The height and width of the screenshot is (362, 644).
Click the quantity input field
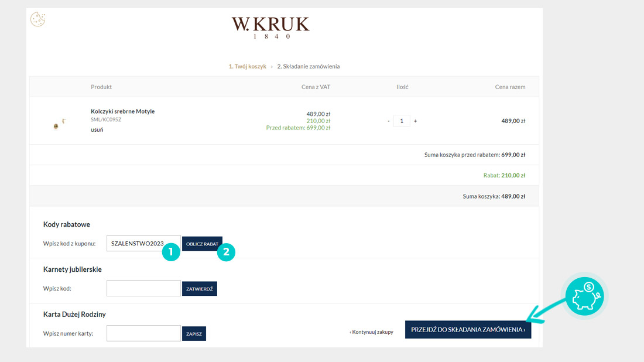coord(402,121)
